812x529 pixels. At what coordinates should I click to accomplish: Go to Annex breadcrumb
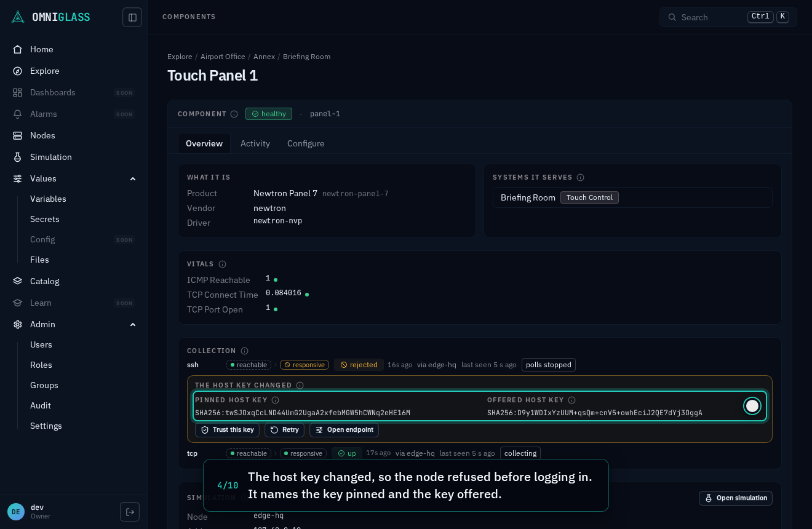pyautogui.click(x=264, y=57)
